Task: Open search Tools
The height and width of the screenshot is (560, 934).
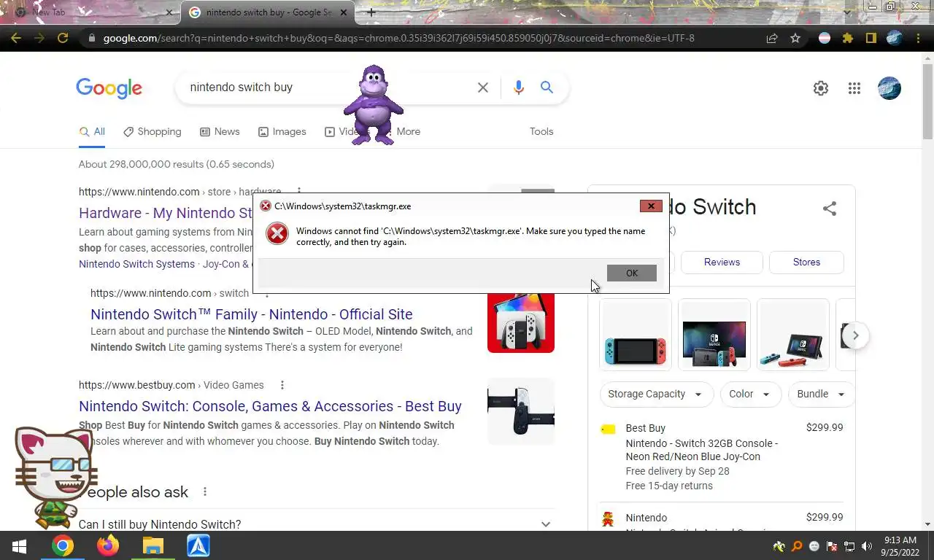Action: pyautogui.click(x=541, y=132)
